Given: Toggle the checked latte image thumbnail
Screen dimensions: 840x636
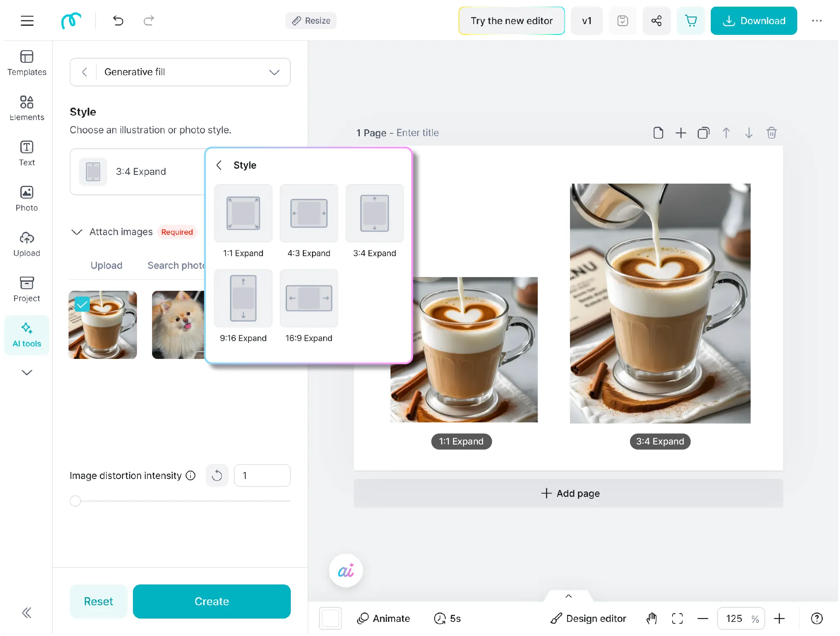Looking at the screenshot, I should pyautogui.click(x=103, y=325).
